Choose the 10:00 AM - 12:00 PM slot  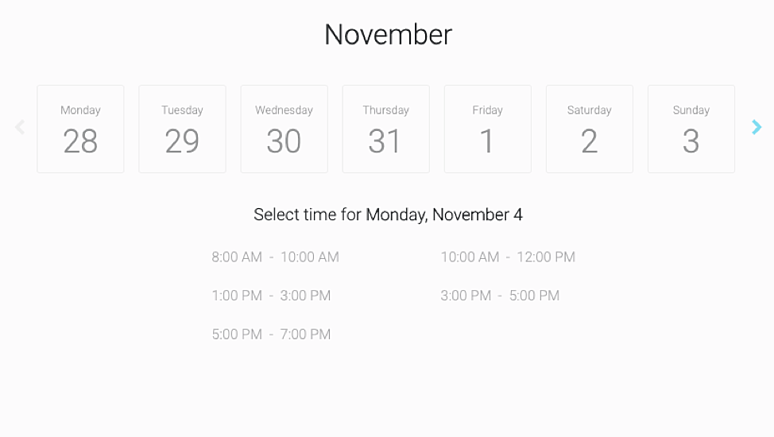508,257
